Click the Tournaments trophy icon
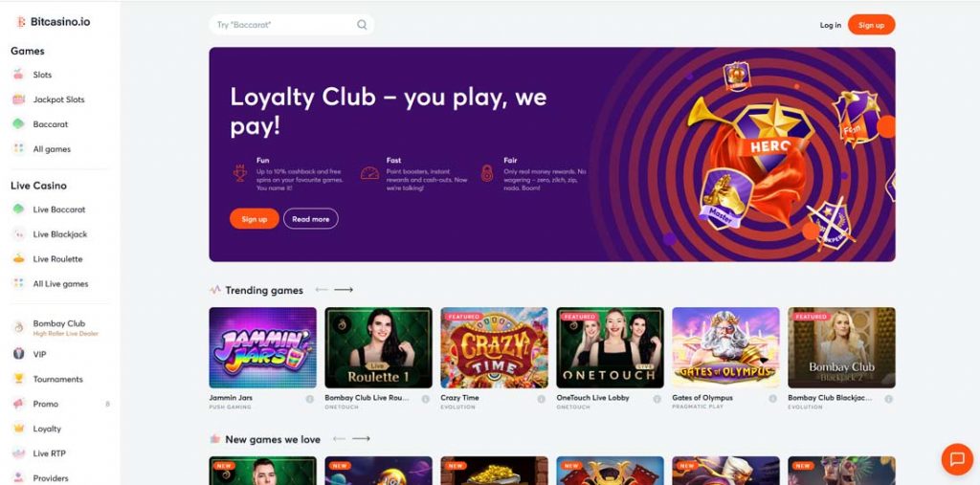The width and height of the screenshot is (980, 485). 19,379
